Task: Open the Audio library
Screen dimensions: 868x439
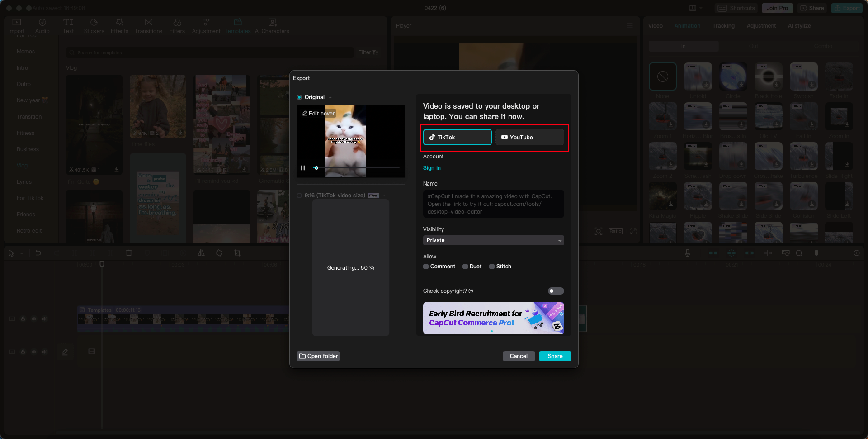Action: pyautogui.click(x=42, y=26)
